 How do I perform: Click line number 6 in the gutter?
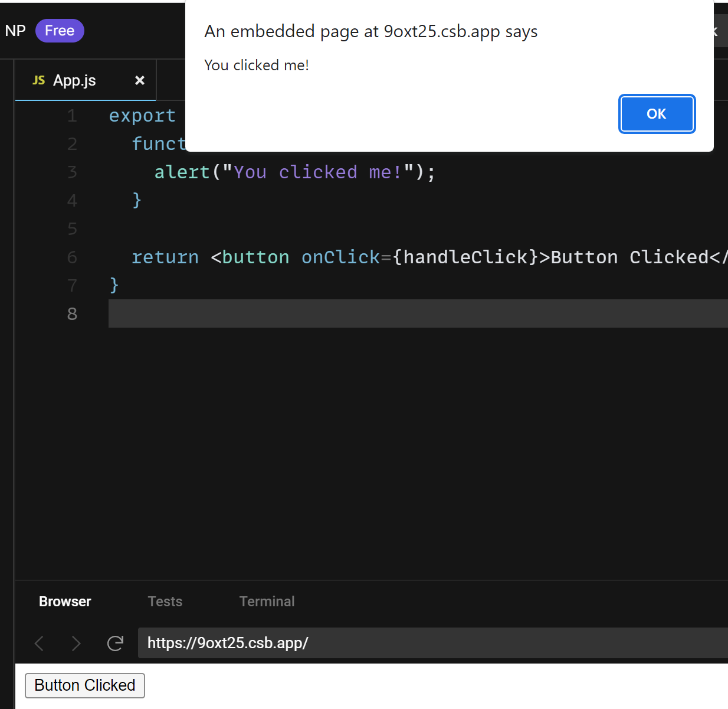(72, 257)
